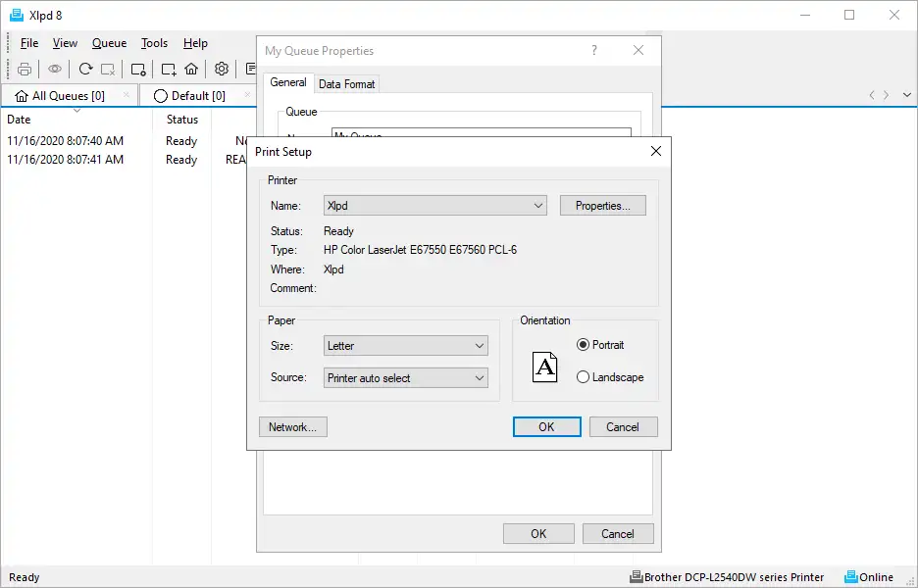Click the printer Properties button
918x588 pixels.
[x=602, y=206]
